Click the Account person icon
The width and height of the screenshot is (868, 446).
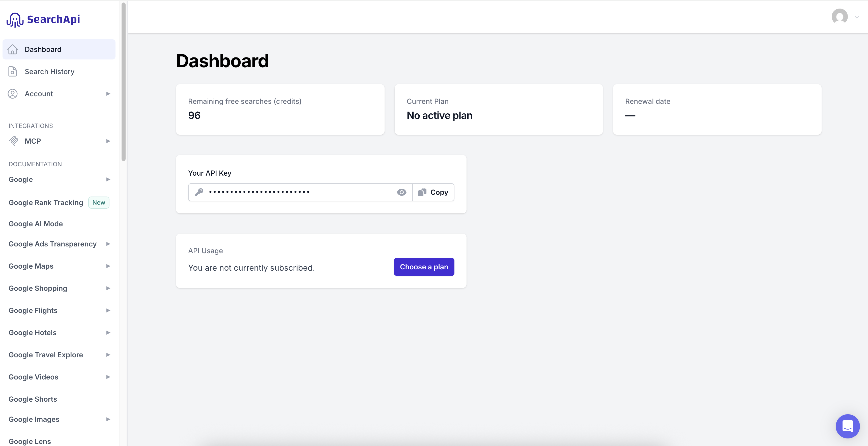pyautogui.click(x=13, y=94)
